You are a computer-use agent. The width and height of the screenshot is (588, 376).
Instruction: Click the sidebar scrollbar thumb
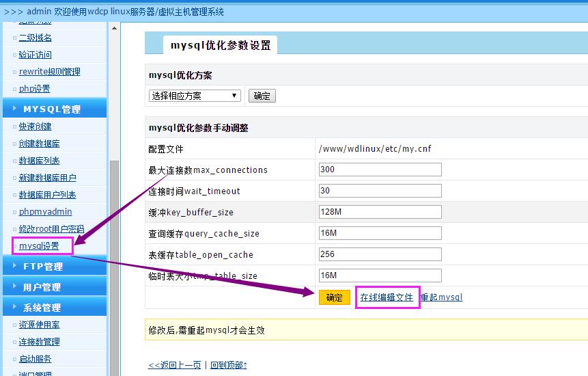(114, 268)
